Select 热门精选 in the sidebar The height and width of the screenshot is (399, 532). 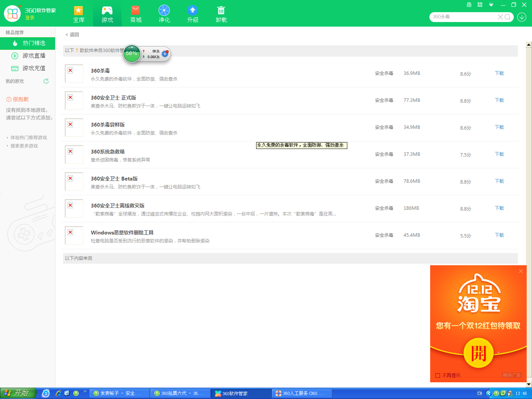coord(27,43)
